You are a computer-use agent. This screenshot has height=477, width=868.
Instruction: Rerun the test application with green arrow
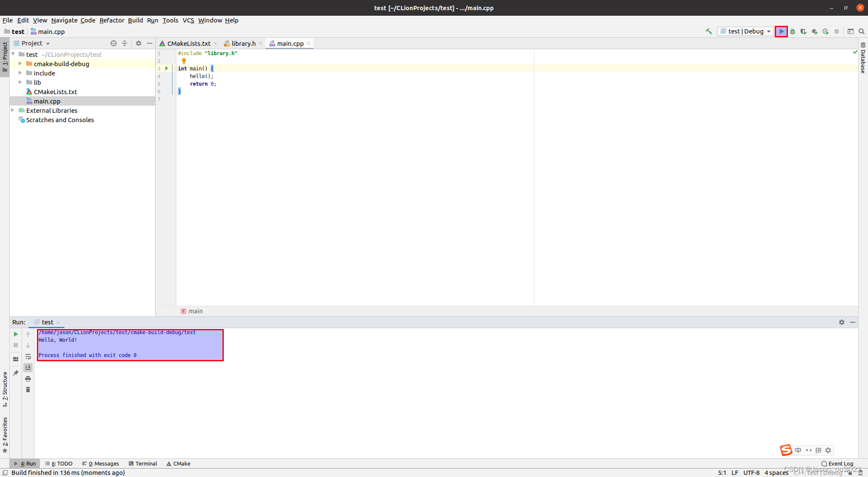coord(15,334)
